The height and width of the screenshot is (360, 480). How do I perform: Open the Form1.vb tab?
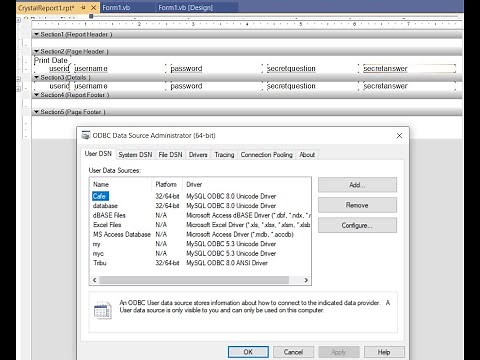116,7
